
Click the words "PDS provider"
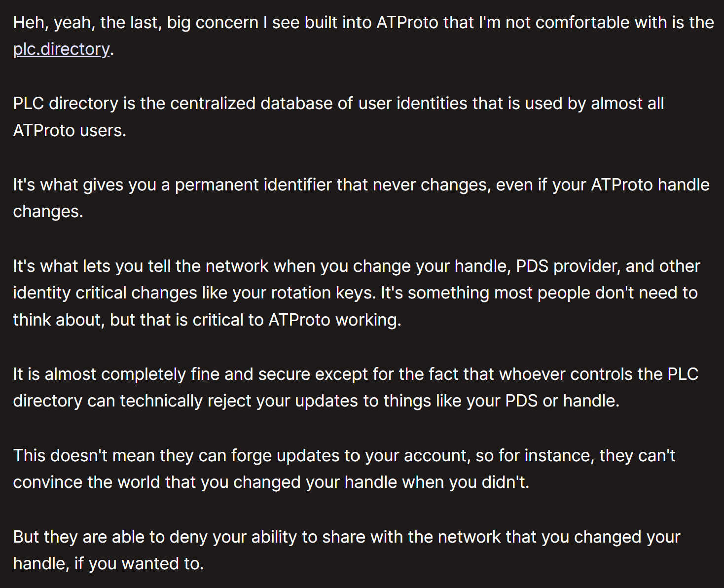point(566,266)
